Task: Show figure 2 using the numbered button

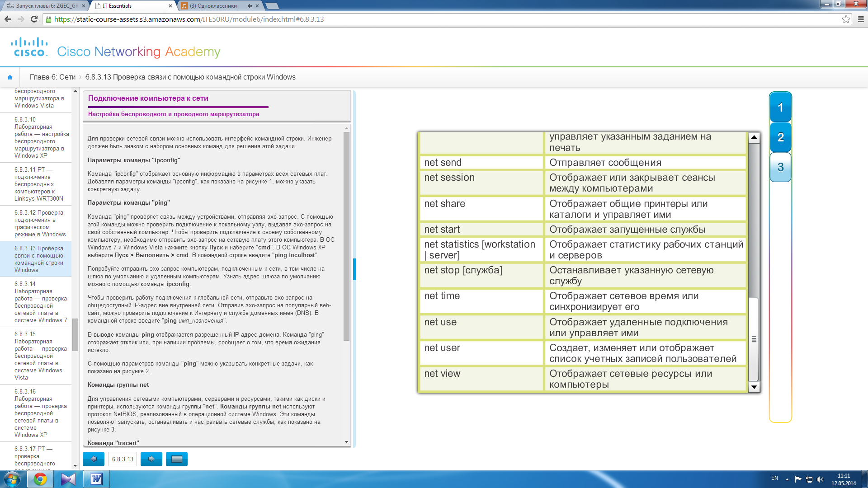Action: pos(780,137)
